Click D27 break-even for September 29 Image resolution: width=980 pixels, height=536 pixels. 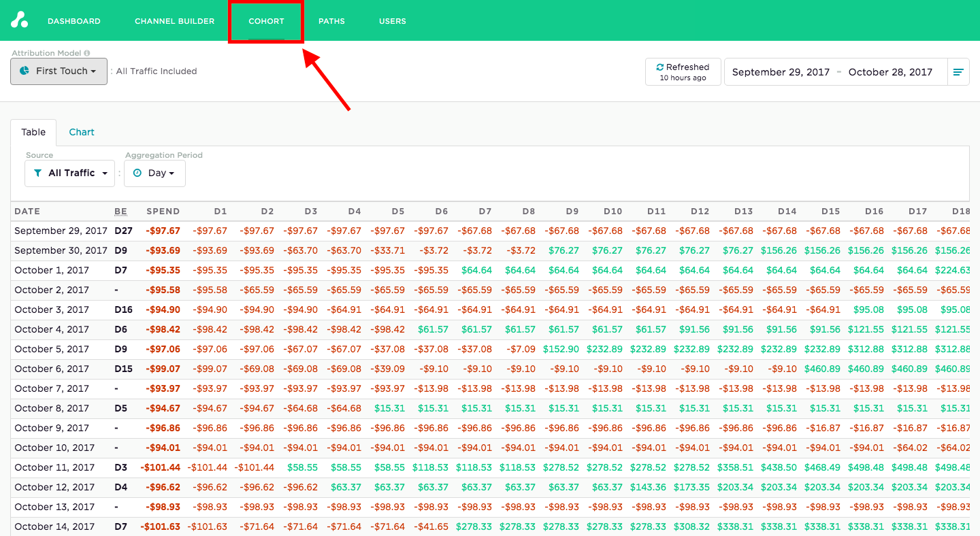point(124,231)
